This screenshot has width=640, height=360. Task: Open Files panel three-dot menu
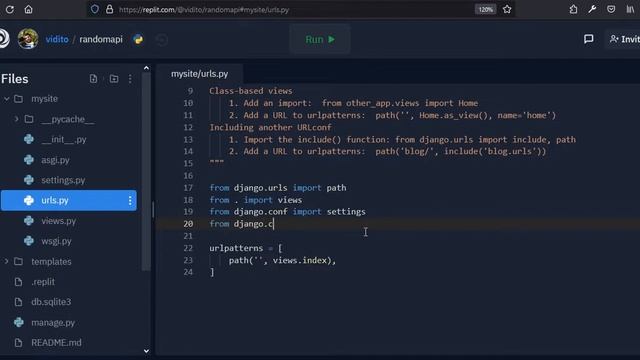coord(130,79)
